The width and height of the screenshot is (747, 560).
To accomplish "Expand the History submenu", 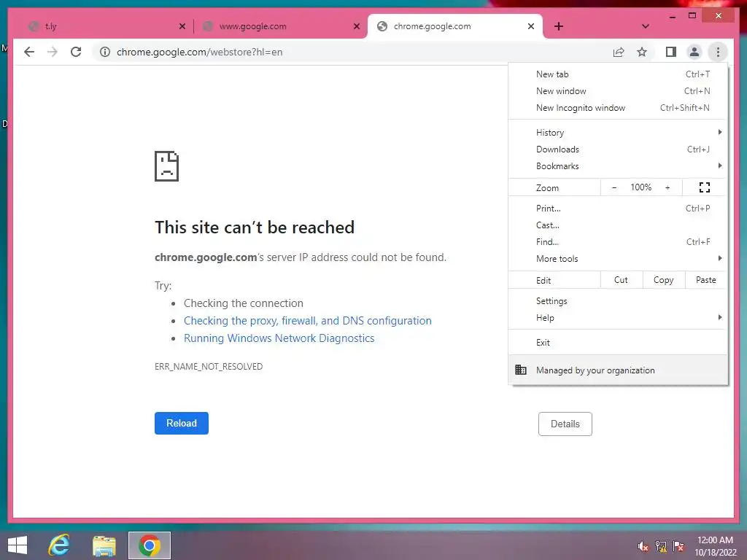I will click(618, 133).
